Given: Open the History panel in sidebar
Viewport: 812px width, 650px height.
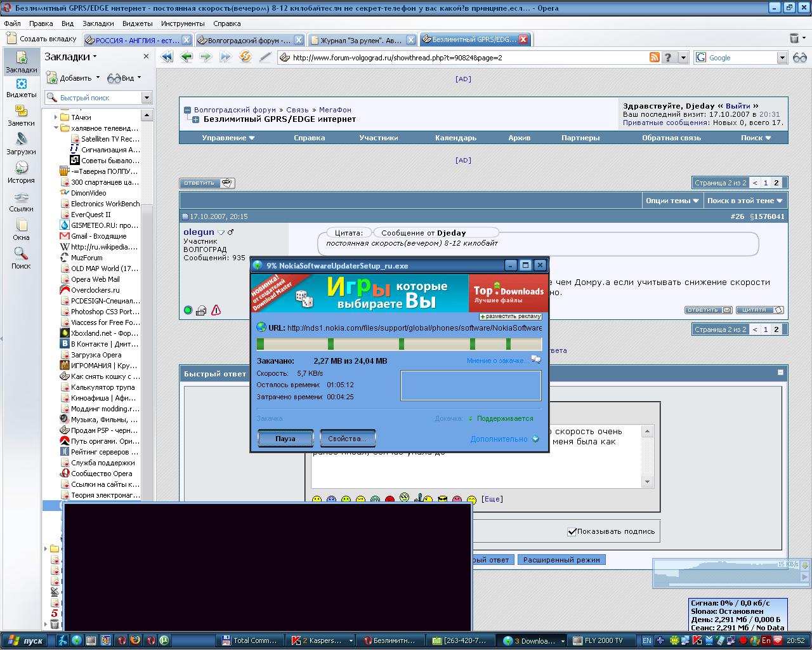Looking at the screenshot, I should point(21,172).
